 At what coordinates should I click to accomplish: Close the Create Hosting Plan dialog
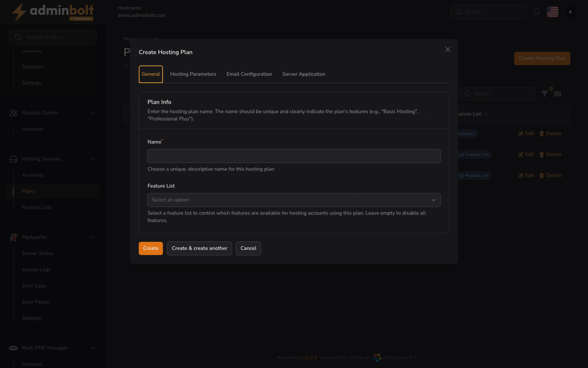coord(448,49)
